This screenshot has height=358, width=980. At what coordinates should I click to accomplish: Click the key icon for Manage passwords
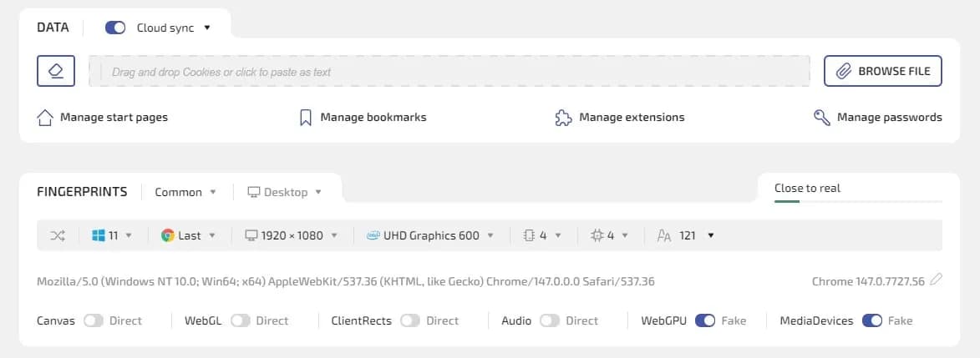coord(821,118)
